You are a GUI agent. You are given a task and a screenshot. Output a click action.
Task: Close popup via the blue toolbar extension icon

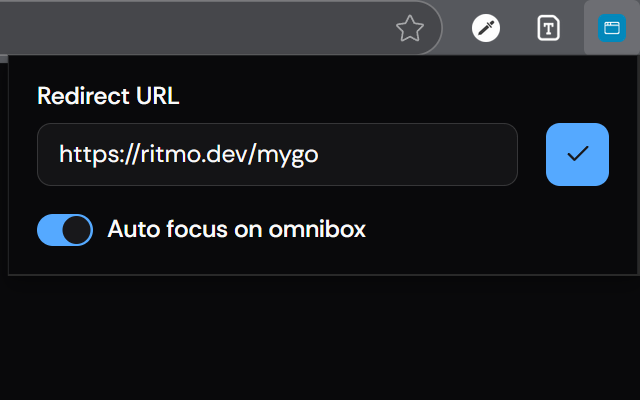point(610,28)
